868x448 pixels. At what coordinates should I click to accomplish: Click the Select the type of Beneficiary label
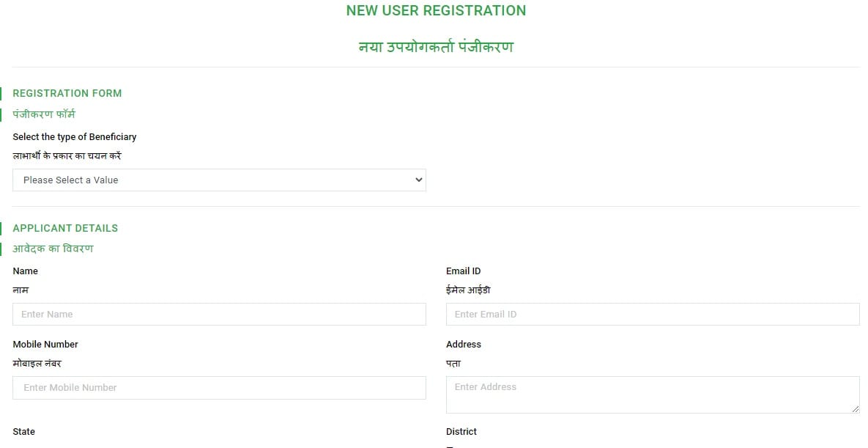tap(75, 136)
